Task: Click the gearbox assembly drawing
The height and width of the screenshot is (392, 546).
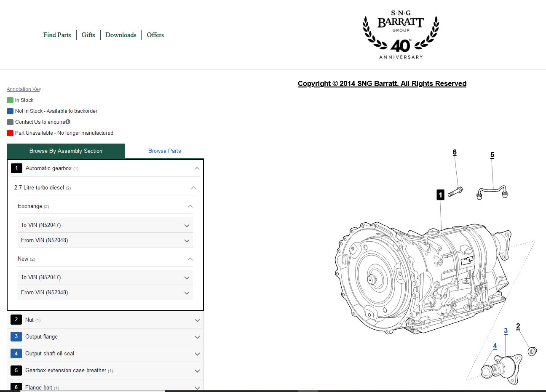Action: pyautogui.click(x=421, y=278)
